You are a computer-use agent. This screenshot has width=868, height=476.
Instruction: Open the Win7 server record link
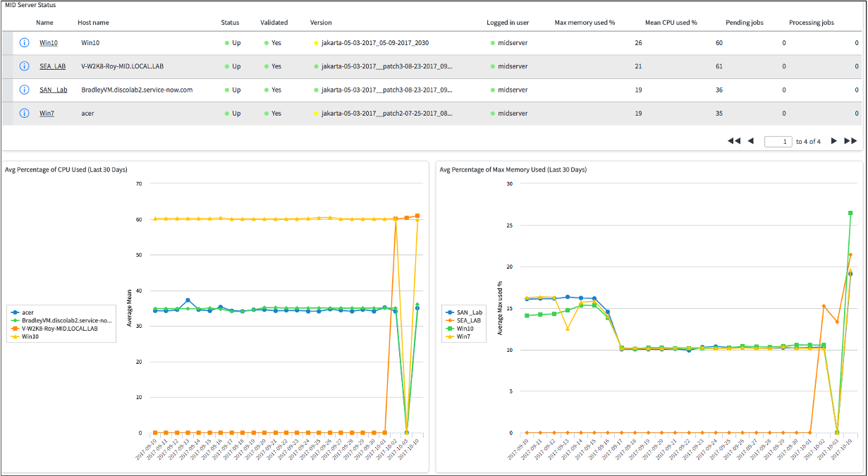(x=47, y=113)
